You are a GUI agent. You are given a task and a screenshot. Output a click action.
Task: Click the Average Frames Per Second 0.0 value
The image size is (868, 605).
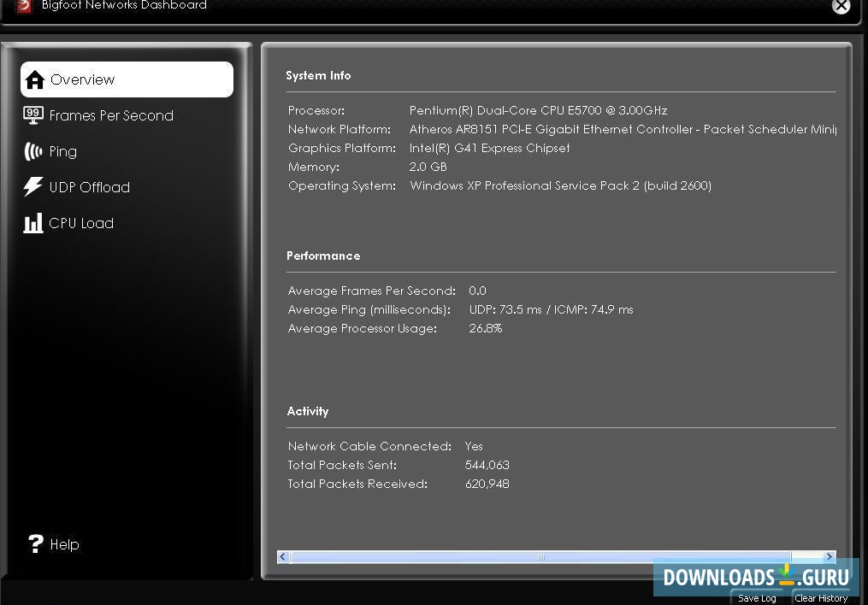pos(477,291)
